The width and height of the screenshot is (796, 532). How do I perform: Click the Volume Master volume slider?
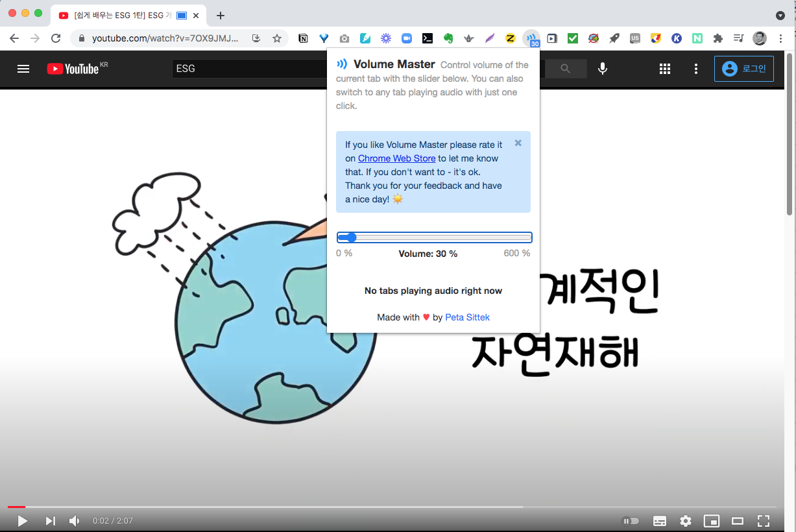[x=434, y=237]
